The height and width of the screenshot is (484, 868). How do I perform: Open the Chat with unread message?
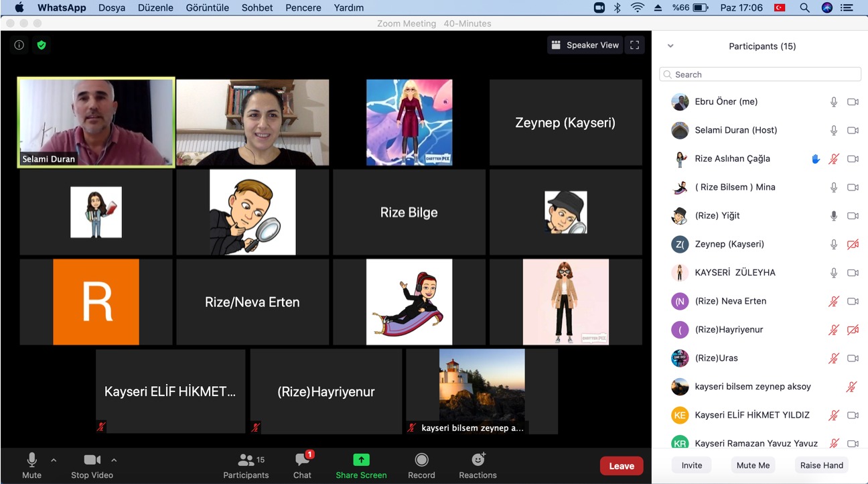pyautogui.click(x=302, y=466)
